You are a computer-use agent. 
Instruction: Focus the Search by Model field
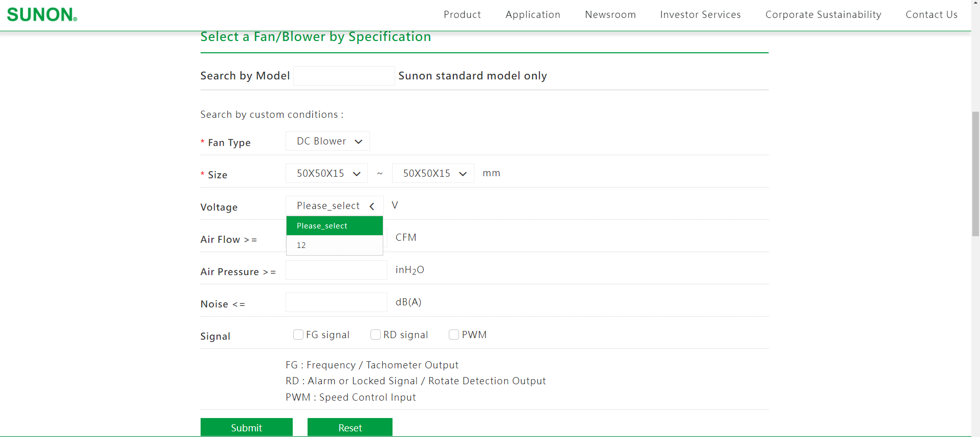click(x=344, y=76)
